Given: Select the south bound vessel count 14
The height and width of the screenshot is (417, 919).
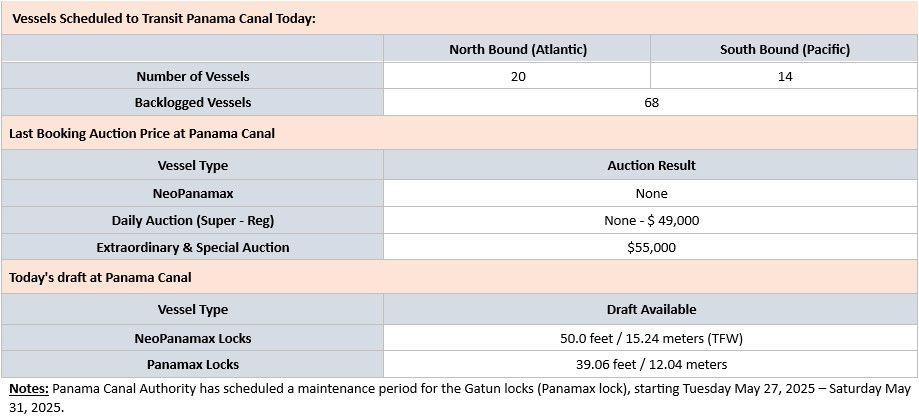Looking at the screenshot, I should (x=784, y=76).
